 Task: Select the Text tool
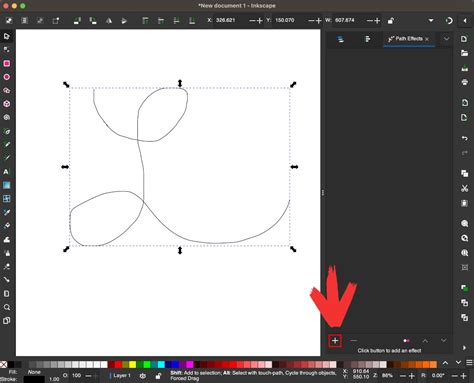7,172
